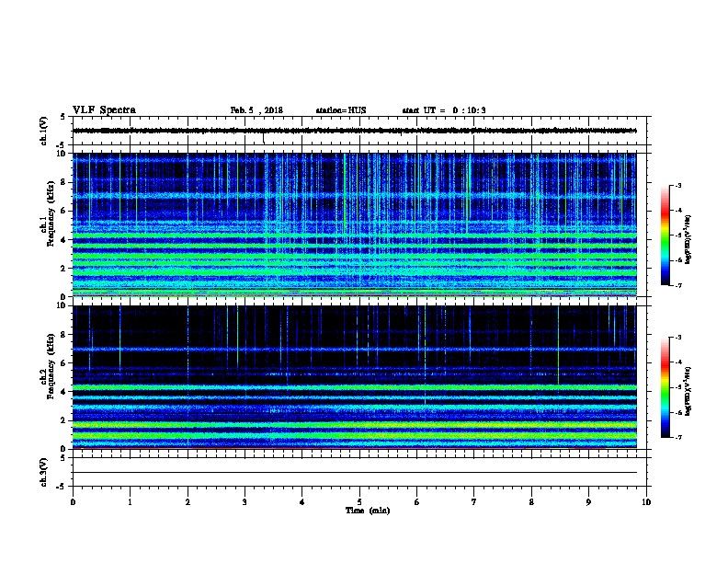This screenshot has height=563, width=728.
Task: Click time axis tick label "4"
Action: pyautogui.click(x=302, y=502)
